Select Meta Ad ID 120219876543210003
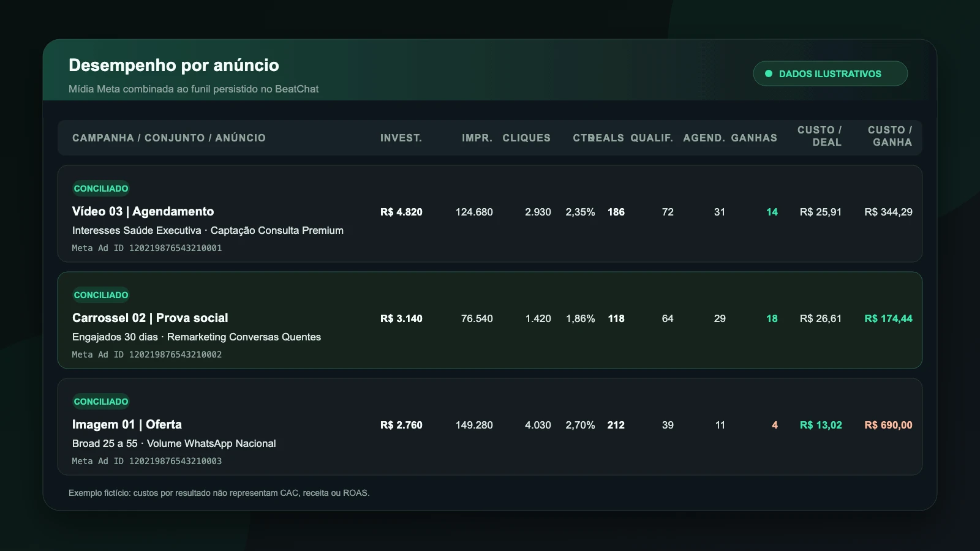980x551 pixels. pyautogui.click(x=147, y=461)
